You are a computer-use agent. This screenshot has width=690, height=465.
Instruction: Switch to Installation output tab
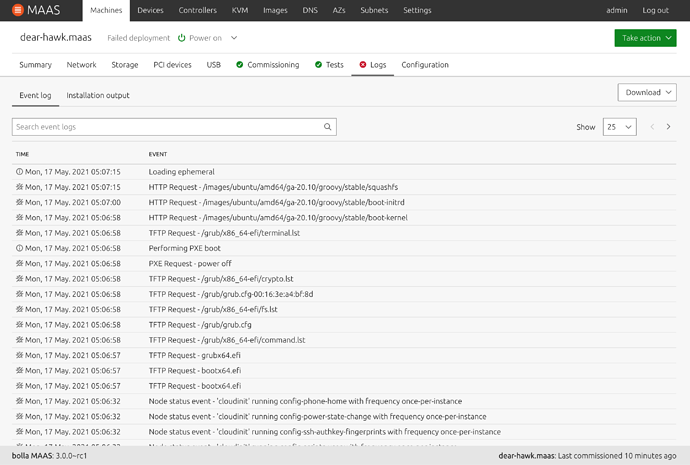pos(98,95)
